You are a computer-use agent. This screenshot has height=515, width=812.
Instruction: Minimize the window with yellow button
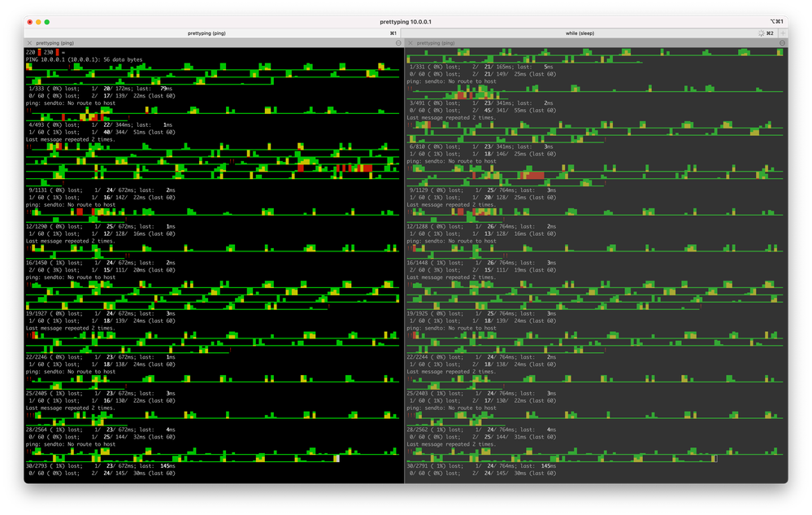[39, 22]
